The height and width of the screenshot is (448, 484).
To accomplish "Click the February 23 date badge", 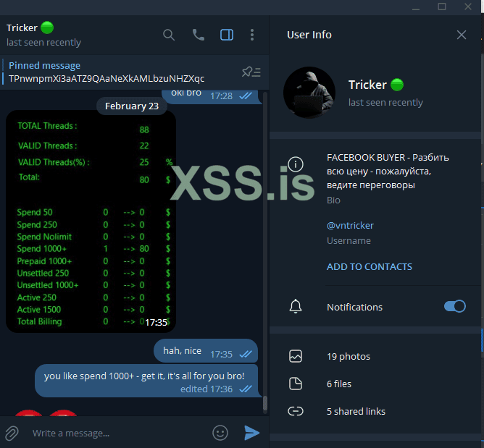I will point(132,106).
